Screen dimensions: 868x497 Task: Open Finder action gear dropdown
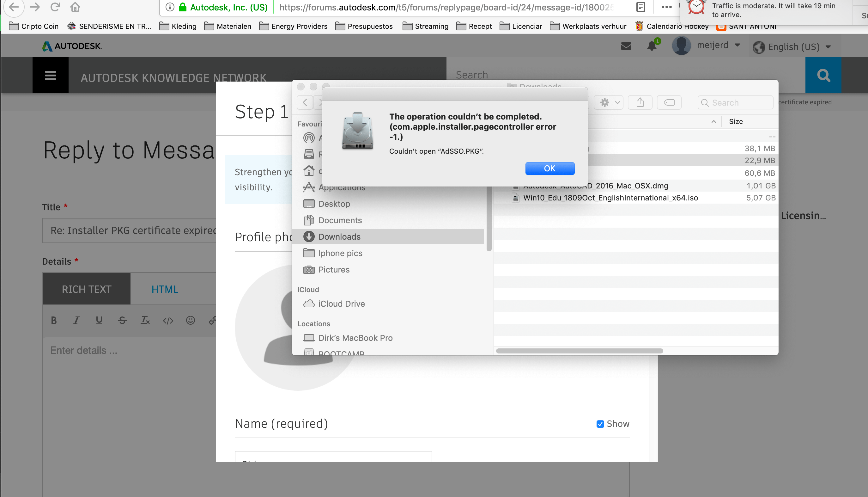pos(609,102)
